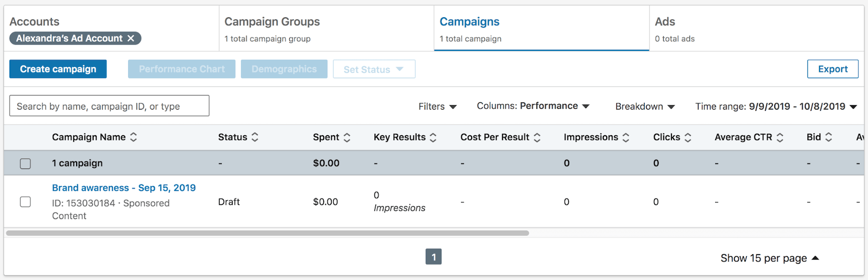Expand Columns: Performance dropdown
The image size is (868, 280).
pos(533,106)
